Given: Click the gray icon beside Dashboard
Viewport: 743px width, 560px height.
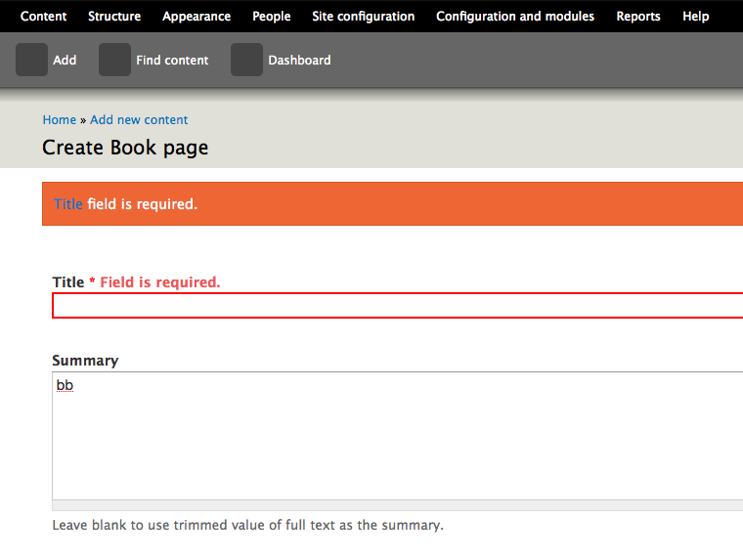Looking at the screenshot, I should [x=246, y=60].
